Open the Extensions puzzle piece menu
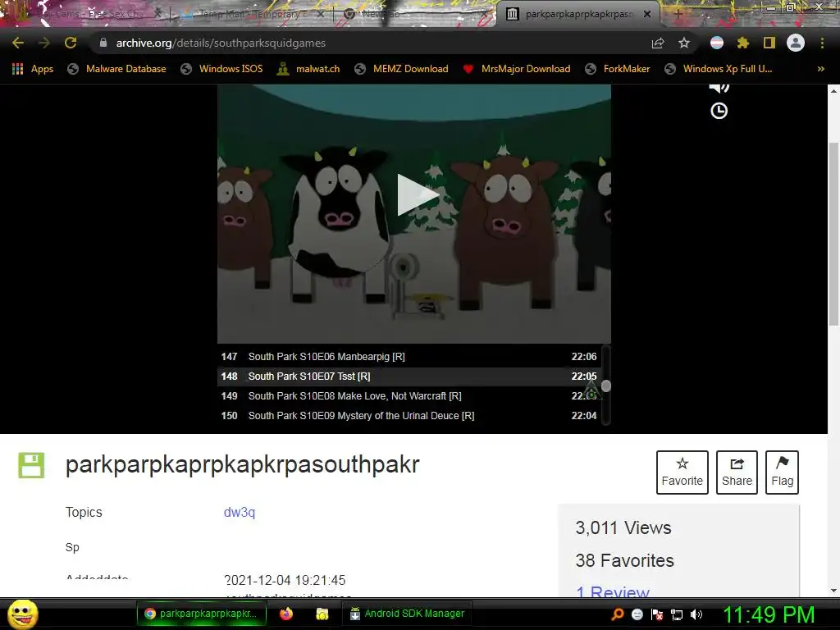The width and height of the screenshot is (840, 630). 742,43
